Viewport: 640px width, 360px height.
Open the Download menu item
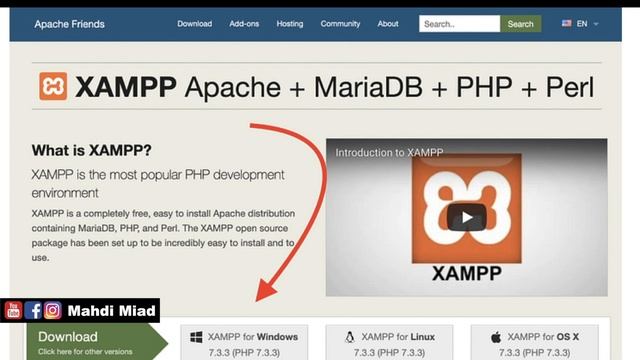coord(194,24)
